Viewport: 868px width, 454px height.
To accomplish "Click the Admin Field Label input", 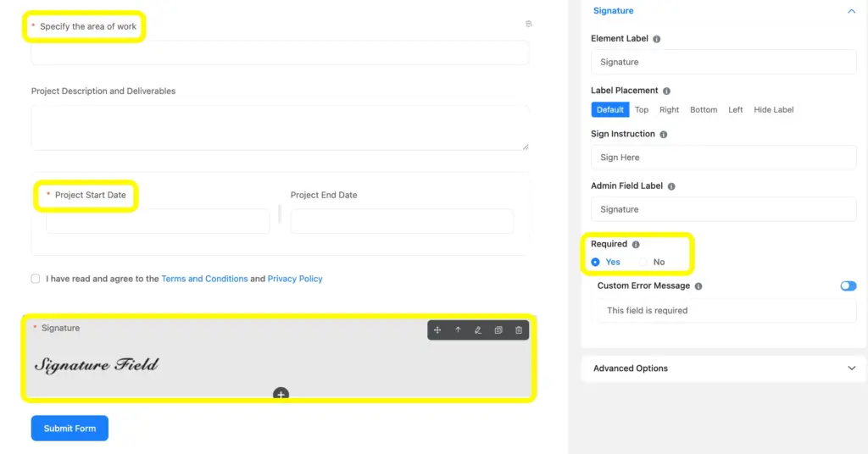I will pos(724,209).
